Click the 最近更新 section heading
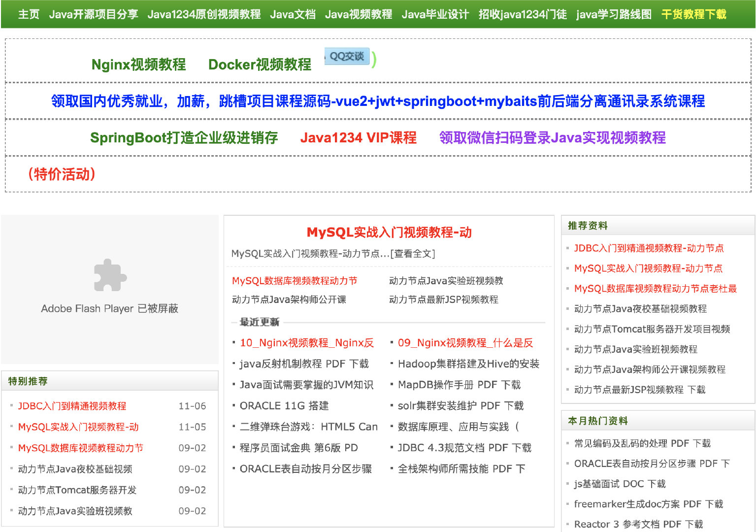The width and height of the screenshot is (756, 532). 259,322
